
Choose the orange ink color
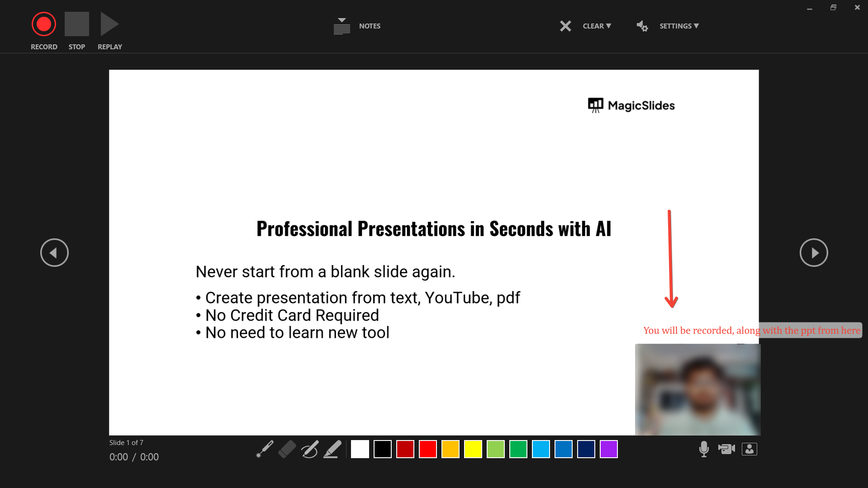point(451,449)
